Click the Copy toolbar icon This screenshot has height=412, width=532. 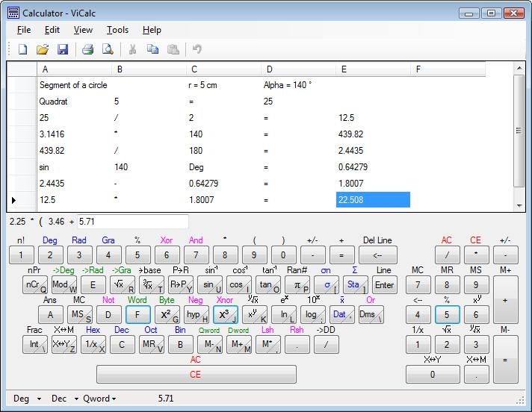click(x=153, y=49)
